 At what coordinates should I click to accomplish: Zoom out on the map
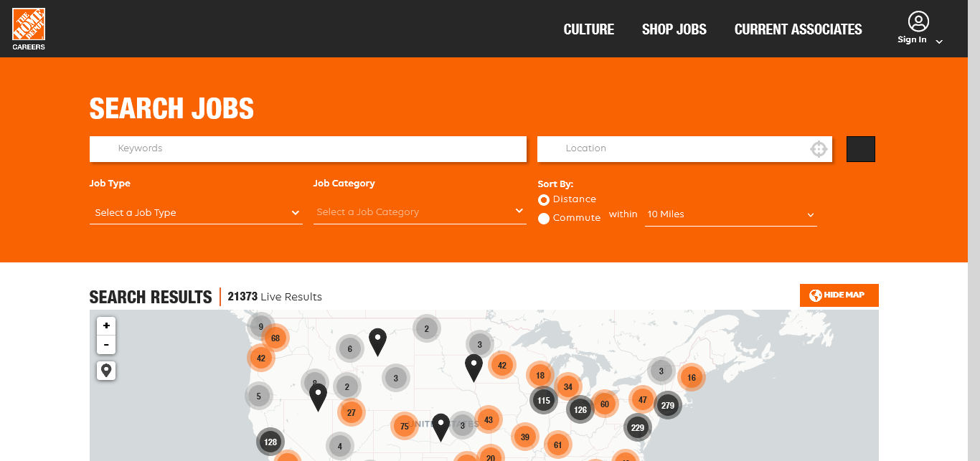click(x=106, y=345)
